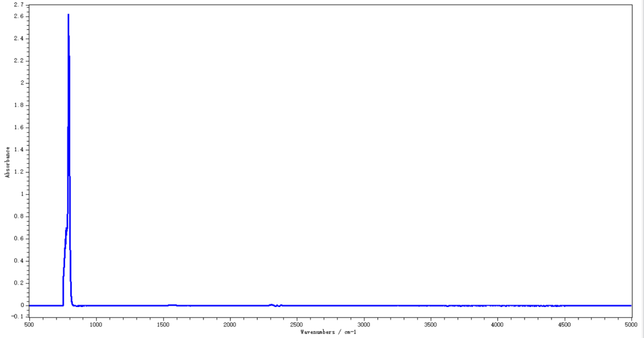Click the 3500 tick label on the x-axis
644x338 pixels.
[x=431, y=324]
